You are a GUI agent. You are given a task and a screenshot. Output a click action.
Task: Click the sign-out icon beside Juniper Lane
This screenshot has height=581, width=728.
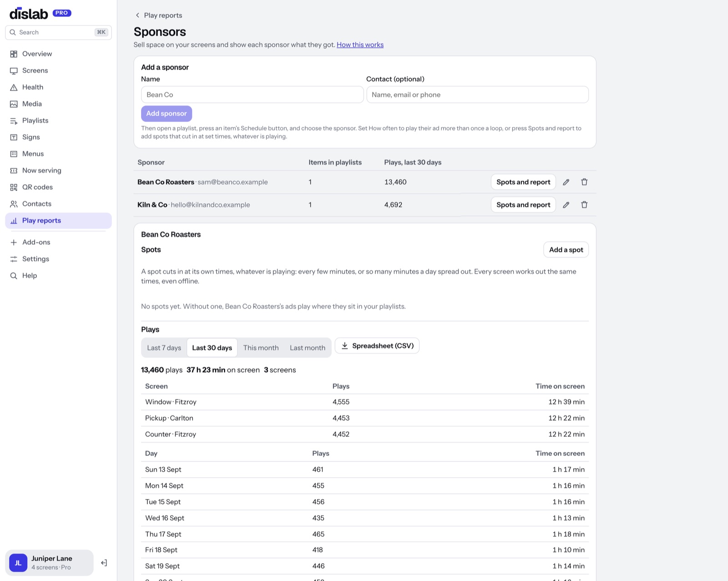click(104, 563)
